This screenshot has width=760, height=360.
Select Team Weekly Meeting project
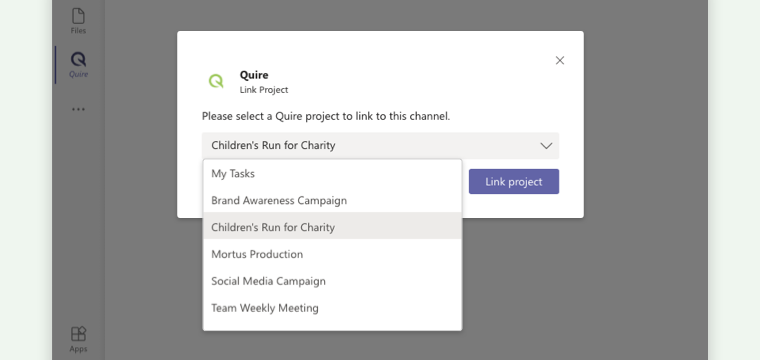point(332,308)
